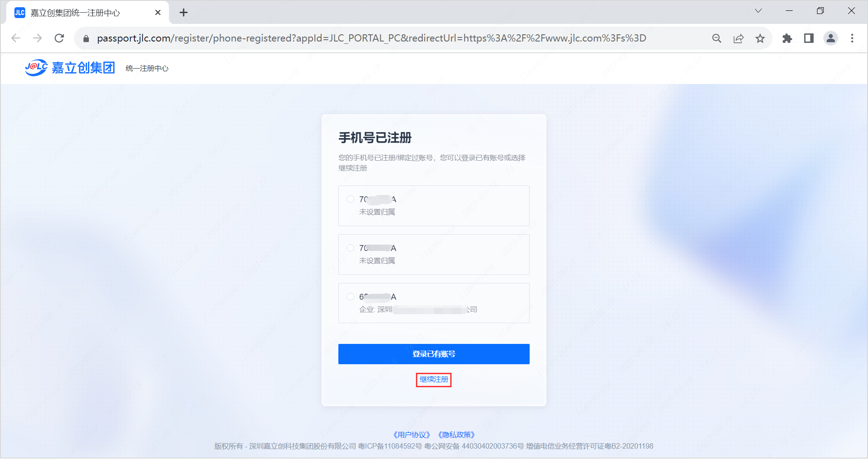Click the 登录已有账号 button
The width and height of the screenshot is (868, 459).
click(x=434, y=354)
